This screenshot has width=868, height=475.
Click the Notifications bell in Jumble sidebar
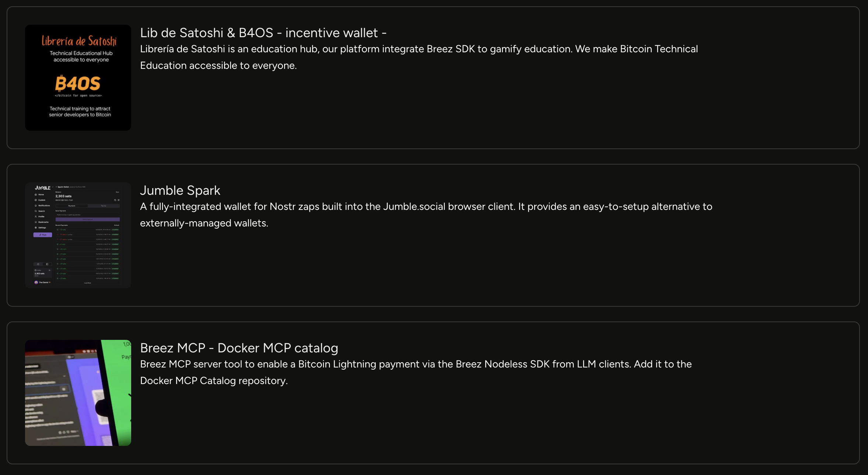pos(36,205)
